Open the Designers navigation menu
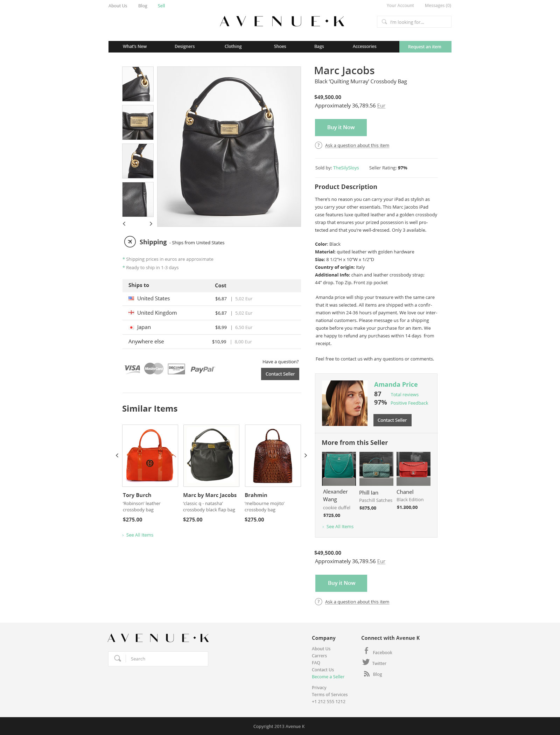 coord(184,47)
